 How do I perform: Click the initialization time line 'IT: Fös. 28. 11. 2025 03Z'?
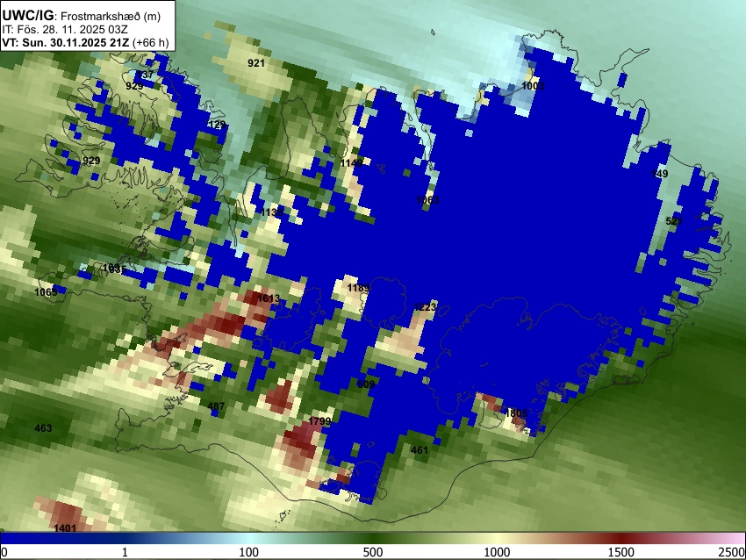[65, 30]
